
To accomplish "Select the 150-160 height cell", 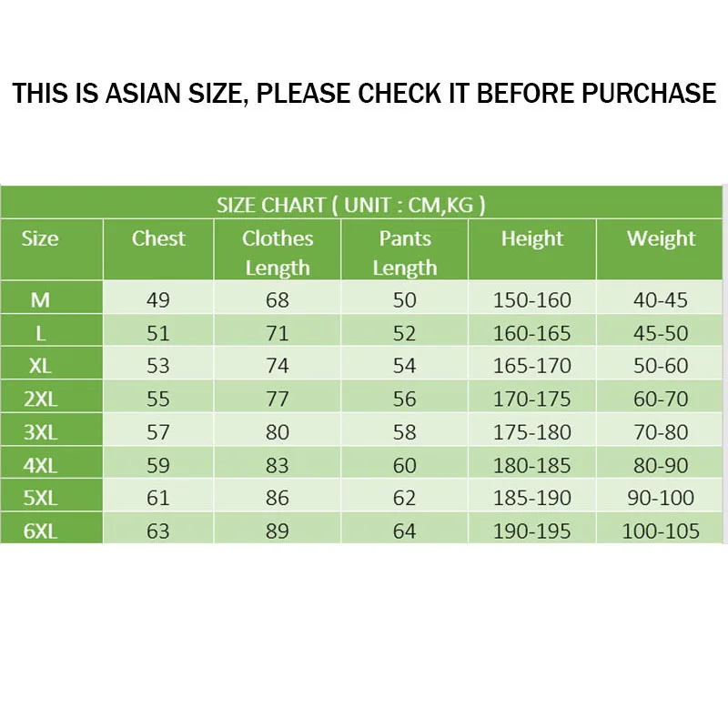I will point(532,300).
